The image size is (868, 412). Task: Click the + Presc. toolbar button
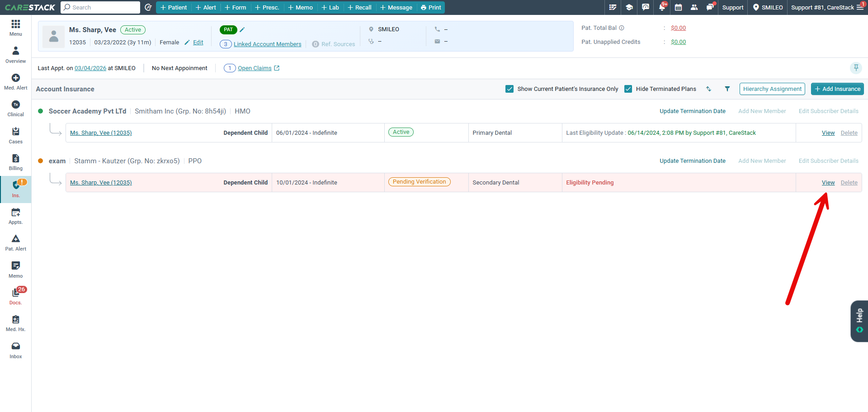tap(267, 7)
